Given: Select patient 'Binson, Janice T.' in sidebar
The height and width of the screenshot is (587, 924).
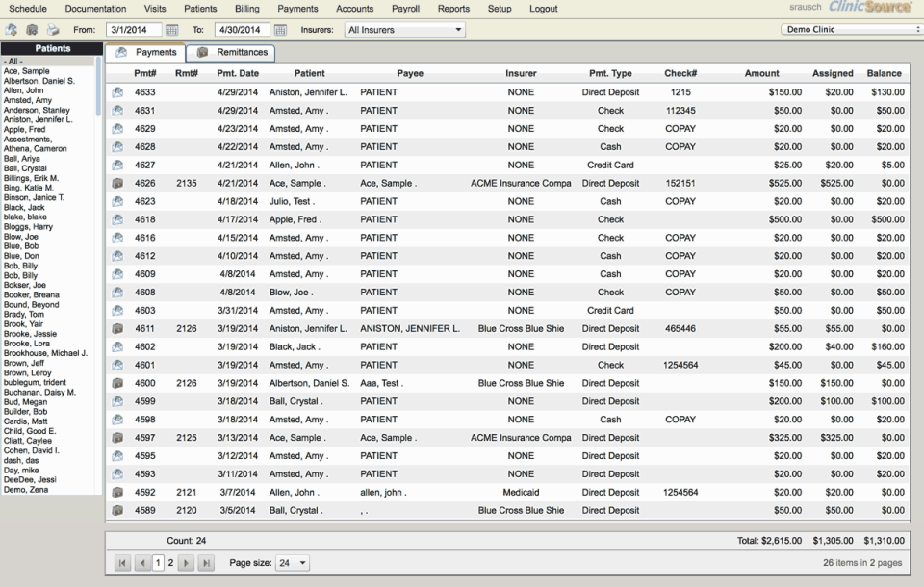Looking at the screenshot, I should tap(35, 197).
